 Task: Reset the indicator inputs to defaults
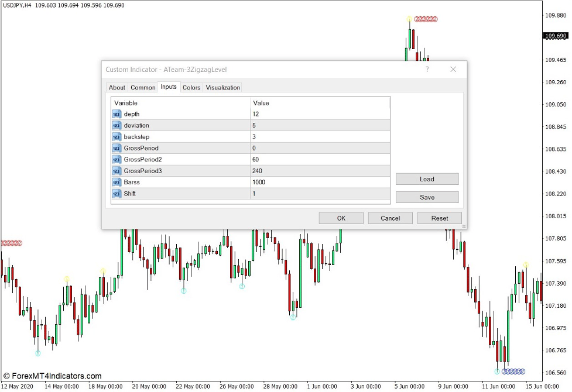click(439, 218)
